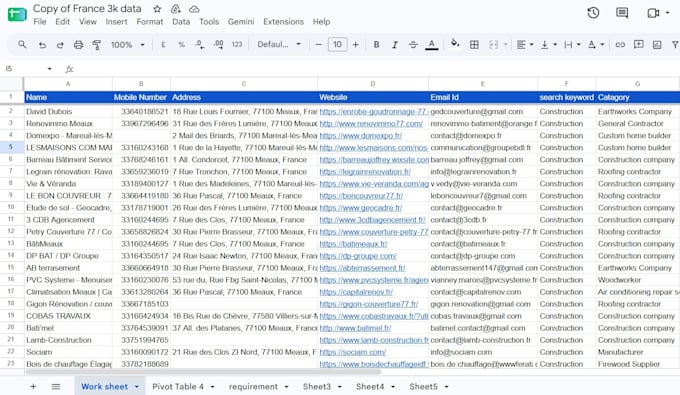Viewport: 680px width, 395px height.
Task: Redo the last action
Action: pyautogui.click(x=60, y=45)
